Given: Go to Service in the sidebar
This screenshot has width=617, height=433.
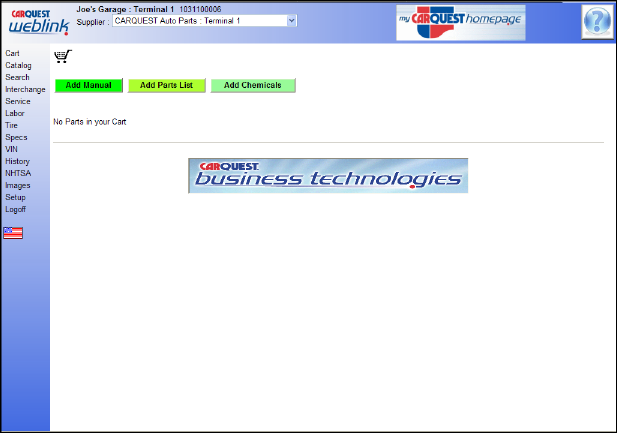Looking at the screenshot, I should click(x=18, y=101).
